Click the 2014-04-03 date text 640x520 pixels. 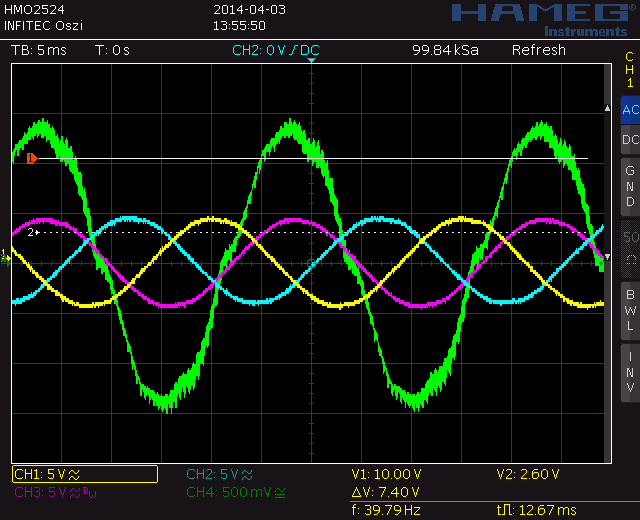click(x=249, y=9)
